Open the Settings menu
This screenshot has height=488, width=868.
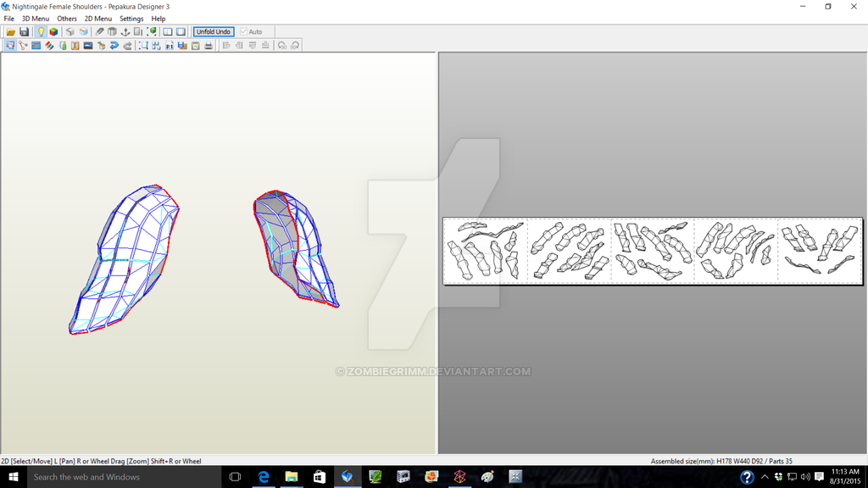(131, 19)
